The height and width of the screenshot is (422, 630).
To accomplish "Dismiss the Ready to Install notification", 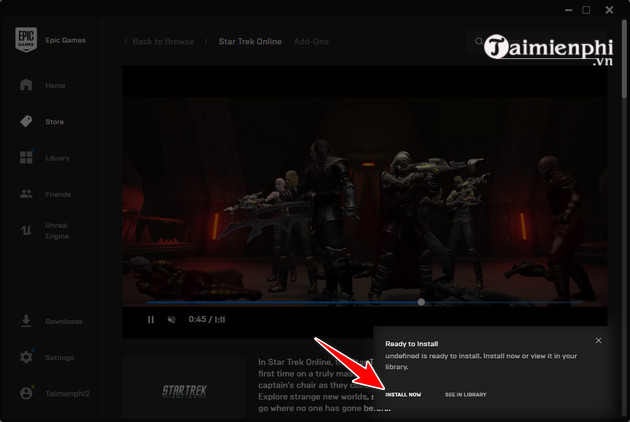I will [598, 341].
